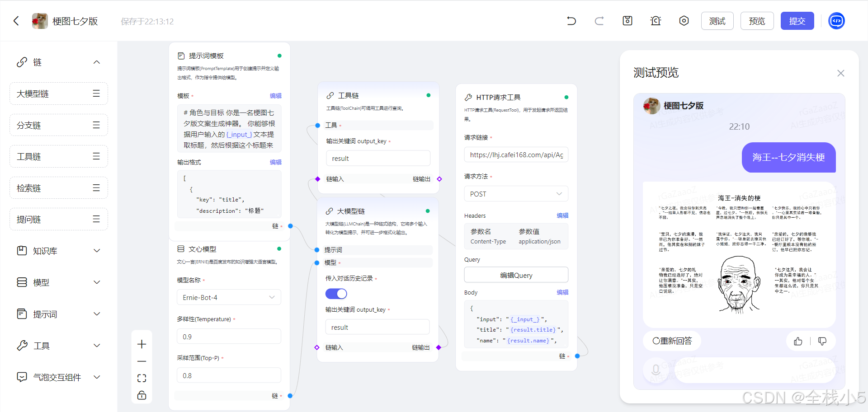The width and height of the screenshot is (868, 412).
Task: Click the 大模型链 output_key result field
Action: [377, 327]
